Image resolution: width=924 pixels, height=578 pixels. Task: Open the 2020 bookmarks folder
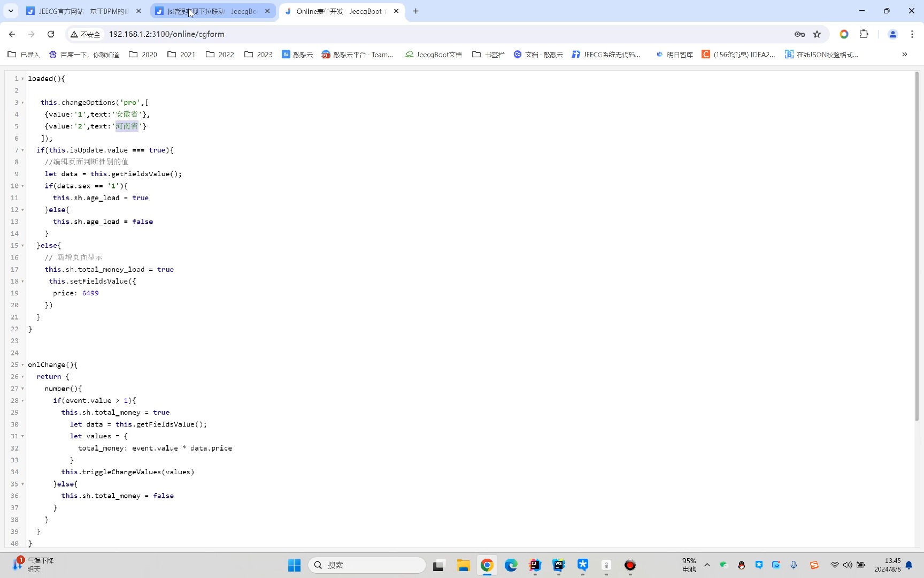143,54
